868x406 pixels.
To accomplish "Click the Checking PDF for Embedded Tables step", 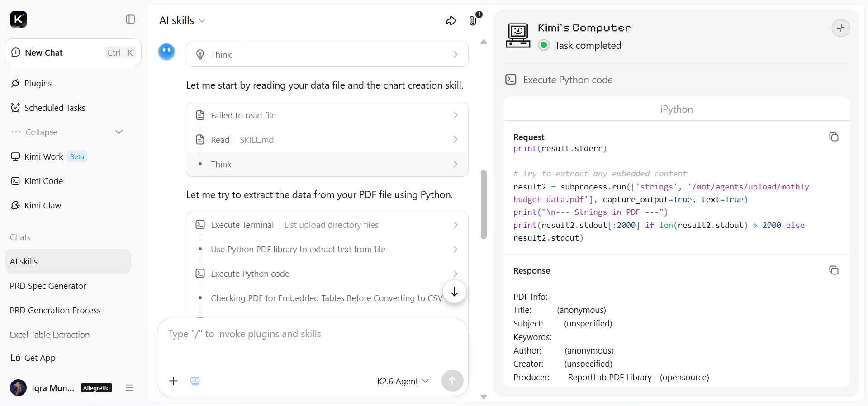I will point(327,298).
